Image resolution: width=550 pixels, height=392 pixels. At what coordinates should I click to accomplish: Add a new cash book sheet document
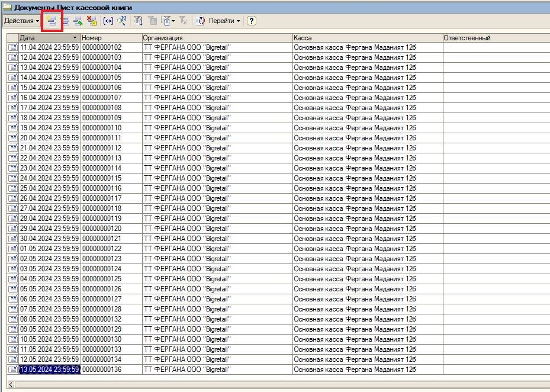52,21
